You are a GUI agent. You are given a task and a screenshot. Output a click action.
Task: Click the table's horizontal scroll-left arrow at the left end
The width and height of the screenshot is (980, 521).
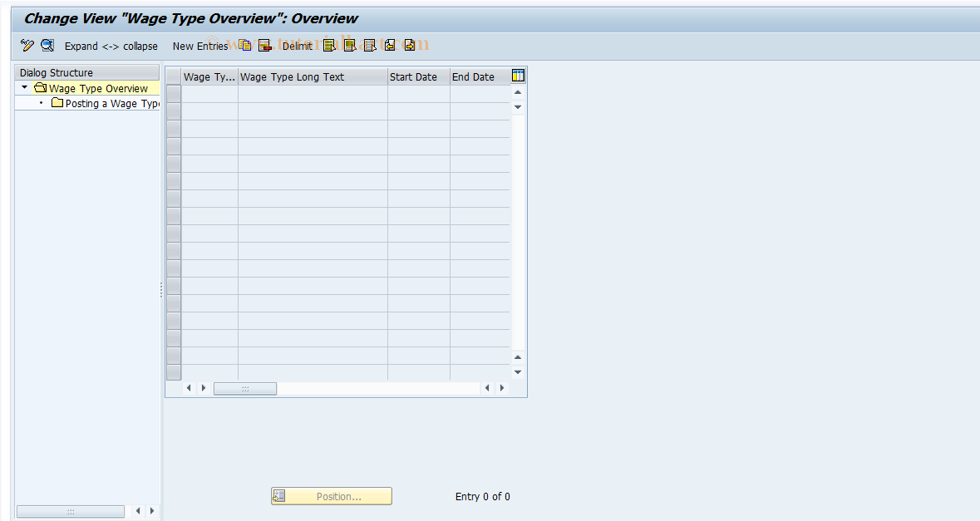189,388
